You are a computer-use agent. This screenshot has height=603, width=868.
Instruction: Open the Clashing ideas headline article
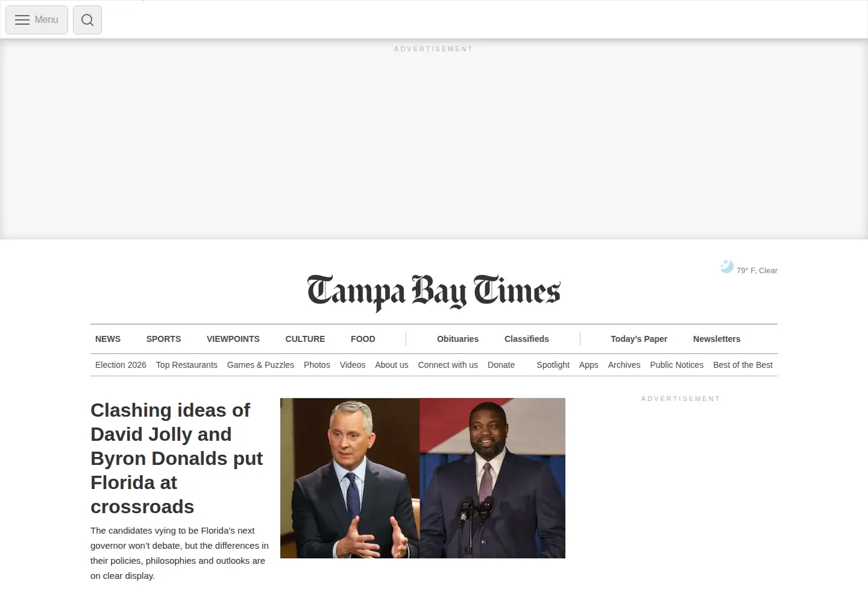pyautogui.click(x=177, y=458)
